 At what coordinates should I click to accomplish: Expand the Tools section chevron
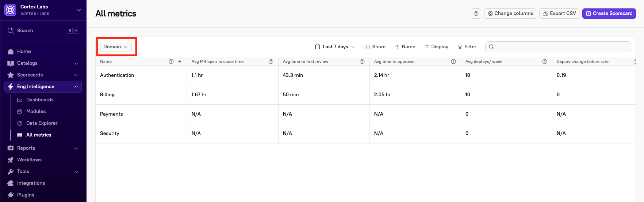(76, 172)
